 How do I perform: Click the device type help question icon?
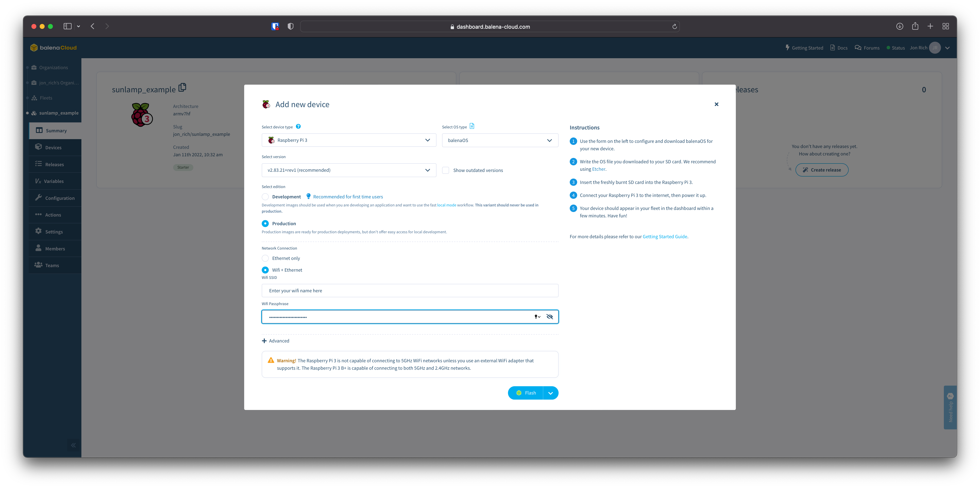click(298, 127)
